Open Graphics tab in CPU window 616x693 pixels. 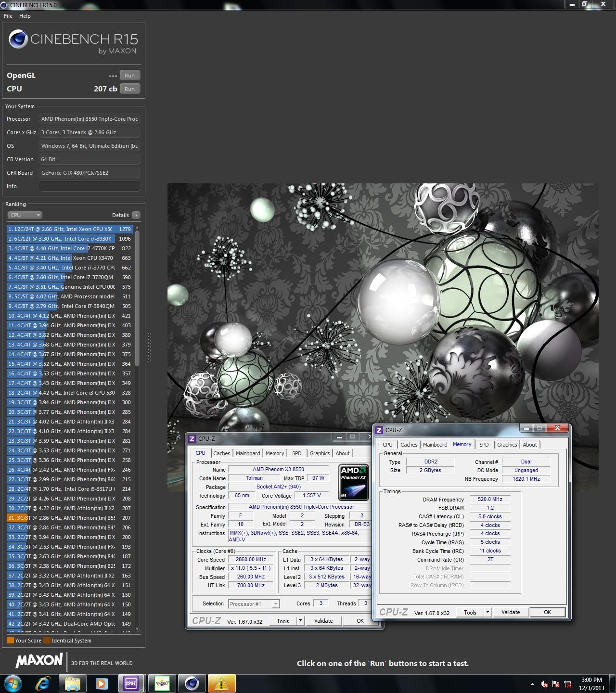pos(320,453)
